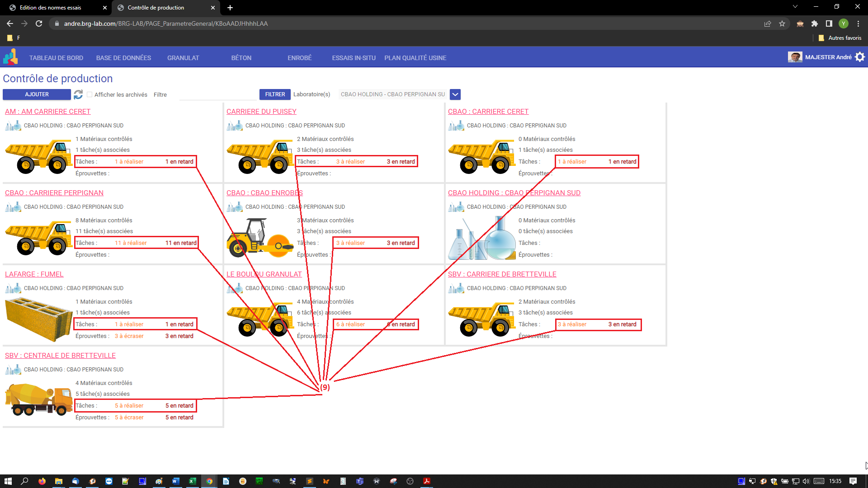Open the Adobe Acrobat taskbar icon
This screenshot has height=488, width=868.
pyautogui.click(x=426, y=481)
